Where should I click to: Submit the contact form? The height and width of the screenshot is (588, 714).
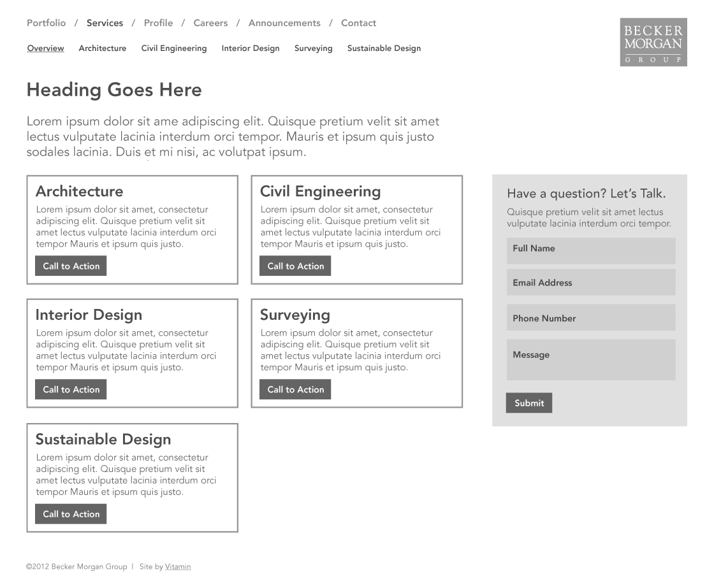529,403
